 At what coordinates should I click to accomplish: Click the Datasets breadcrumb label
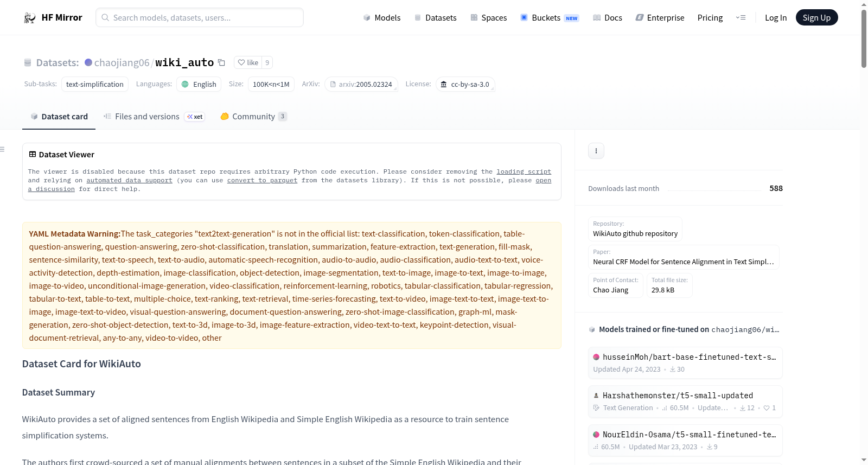click(x=58, y=62)
